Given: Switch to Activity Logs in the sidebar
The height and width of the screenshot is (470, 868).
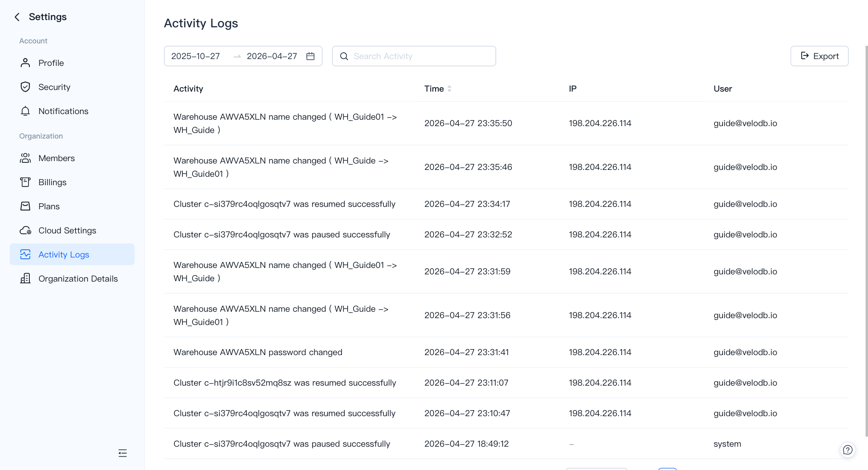Looking at the screenshot, I should (63, 254).
